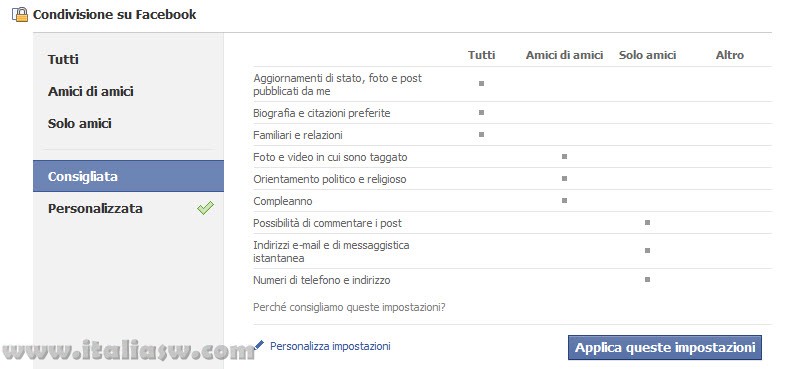The image size is (798, 369).
Task: Switch to the Personalizzata option
Action: (95, 209)
